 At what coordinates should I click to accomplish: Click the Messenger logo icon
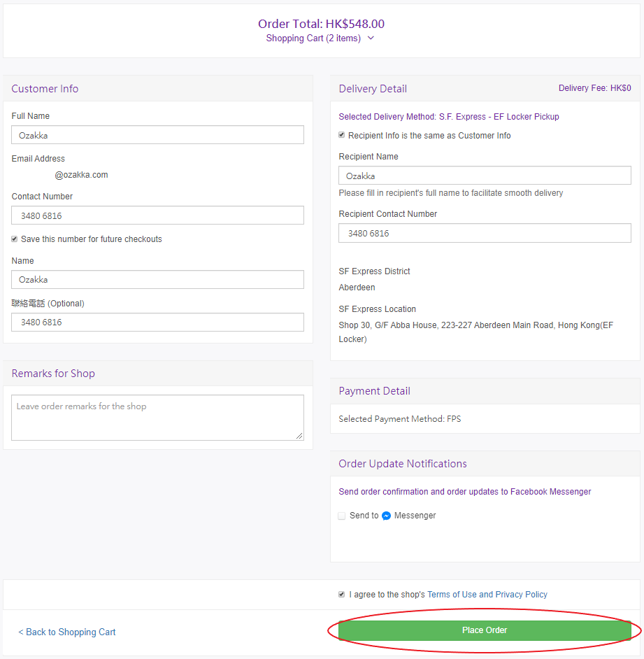(x=386, y=516)
